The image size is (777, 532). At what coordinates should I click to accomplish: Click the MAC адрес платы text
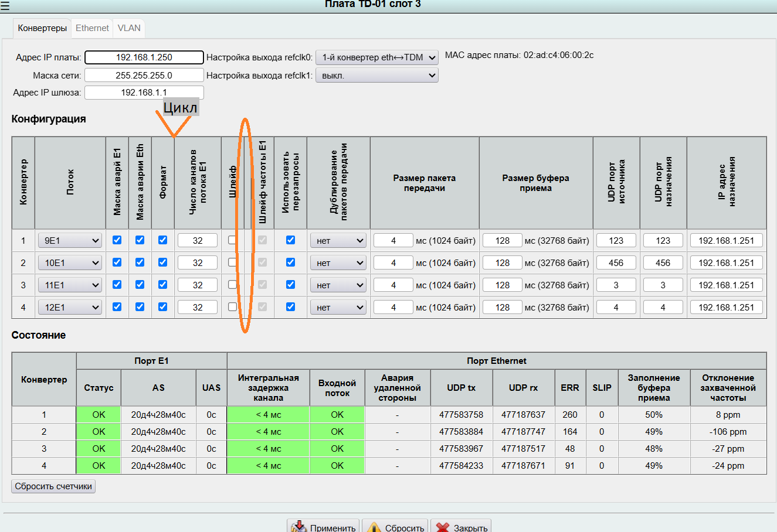point(520,55)
